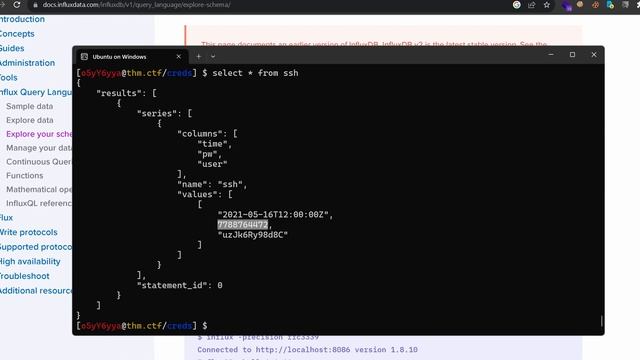Open Introduction in docs sidebar
Image resolution: width=640 pixels, height=360 pixels.
(22, 19)
